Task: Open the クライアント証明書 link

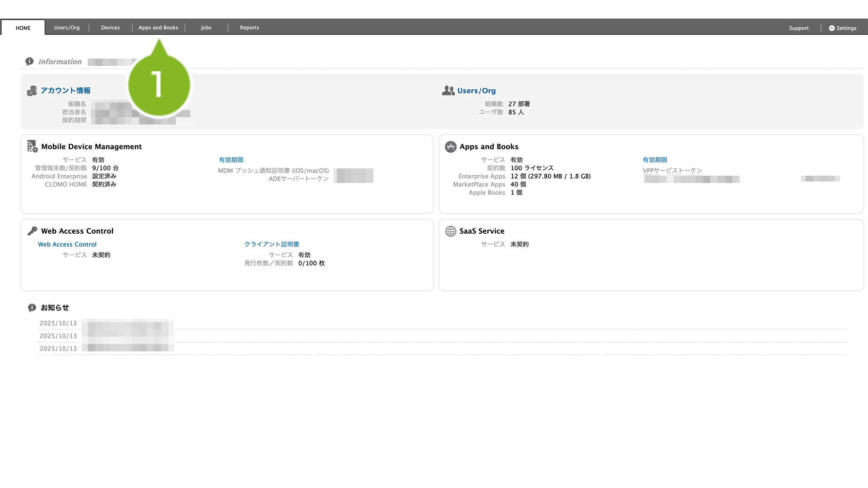Action: 271,244
